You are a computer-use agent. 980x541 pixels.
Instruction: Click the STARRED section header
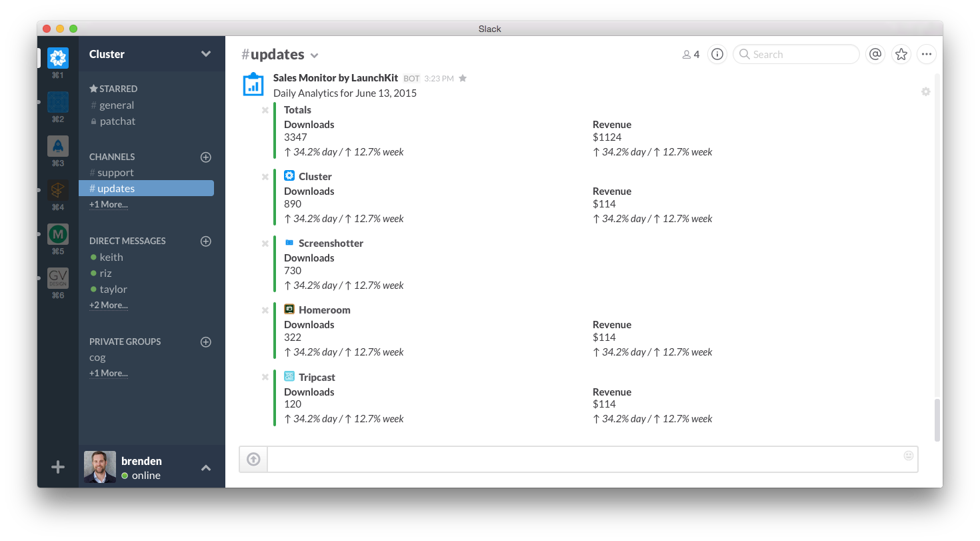113,89
